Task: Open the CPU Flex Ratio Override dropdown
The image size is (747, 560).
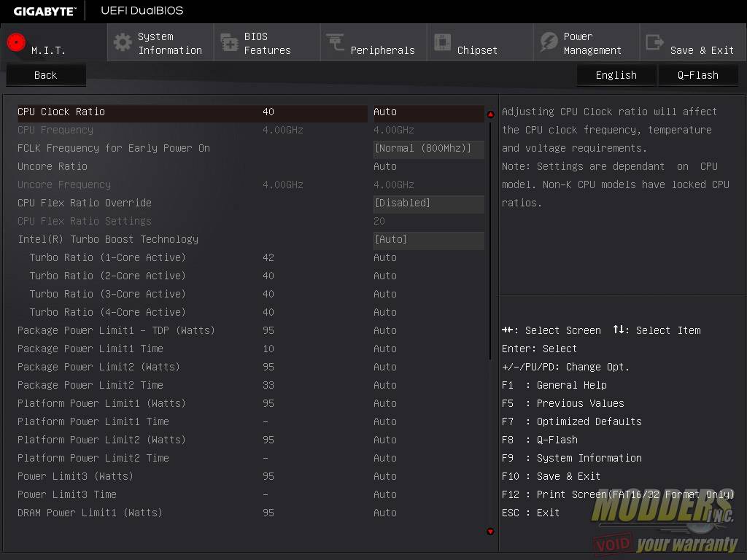Action: click(428, 203)
